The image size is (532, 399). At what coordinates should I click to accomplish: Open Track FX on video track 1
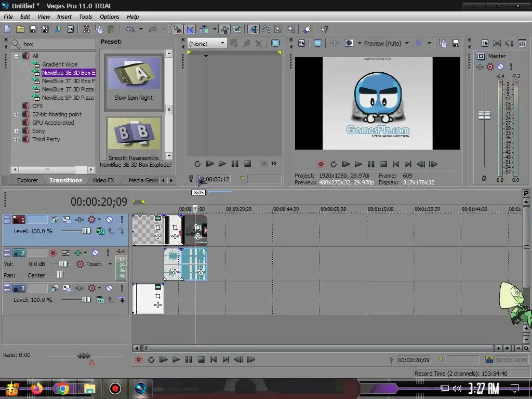79,220
